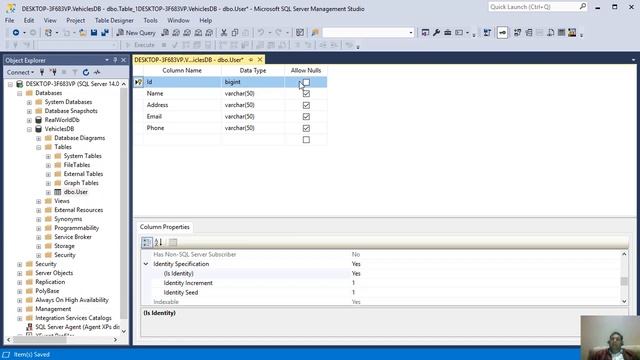Collapse the VehiclesDB database node
Screen dimensions: 640x360
(29, 129)
